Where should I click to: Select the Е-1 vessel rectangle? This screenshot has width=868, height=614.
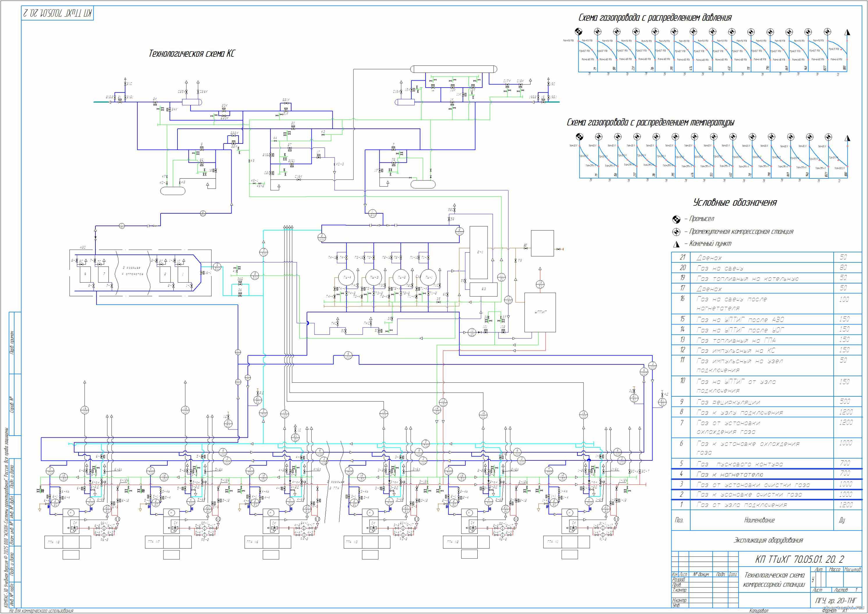(479, 252)
